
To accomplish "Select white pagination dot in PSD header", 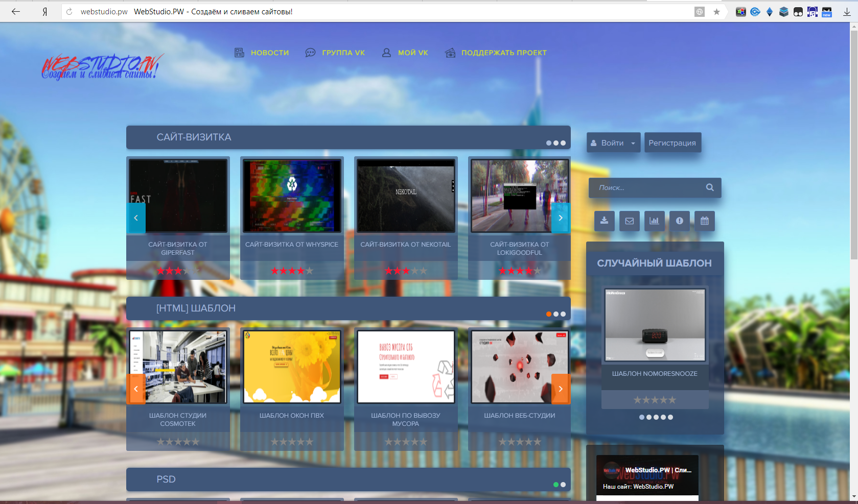I will [563, 485].
